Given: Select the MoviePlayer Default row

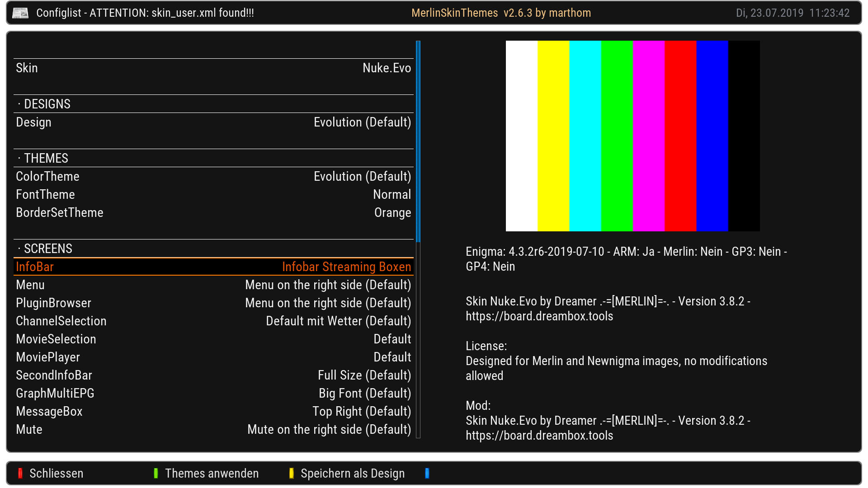Looking at the screenshot, I should tap(213, 357).
